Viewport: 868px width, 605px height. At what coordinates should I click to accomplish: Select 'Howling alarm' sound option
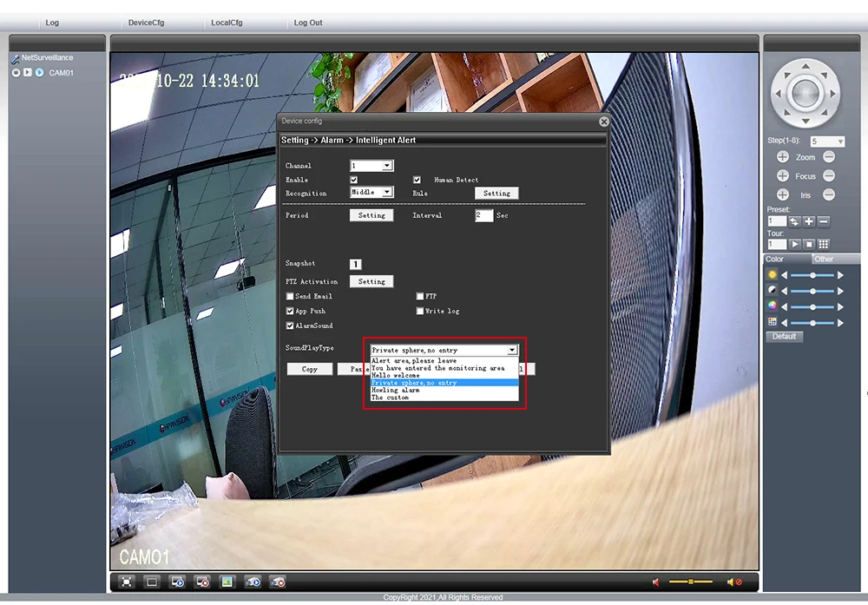tap(444, 391)
